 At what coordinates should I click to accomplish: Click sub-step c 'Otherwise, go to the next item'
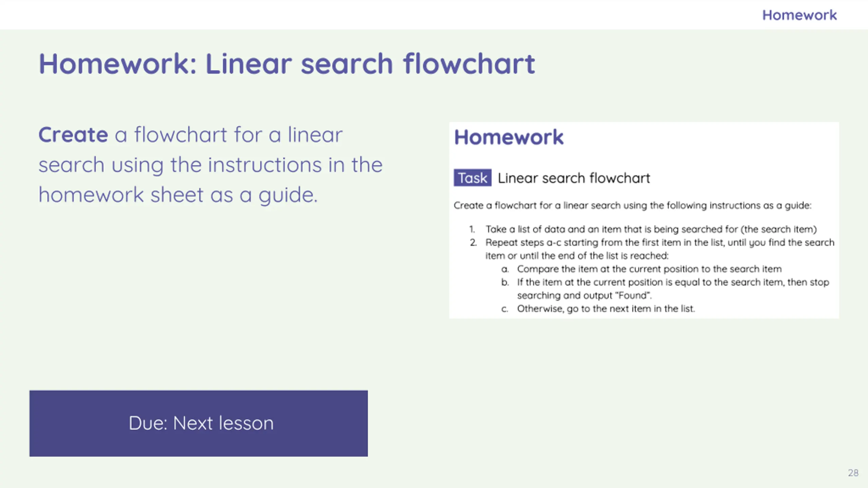coord(606,308)
